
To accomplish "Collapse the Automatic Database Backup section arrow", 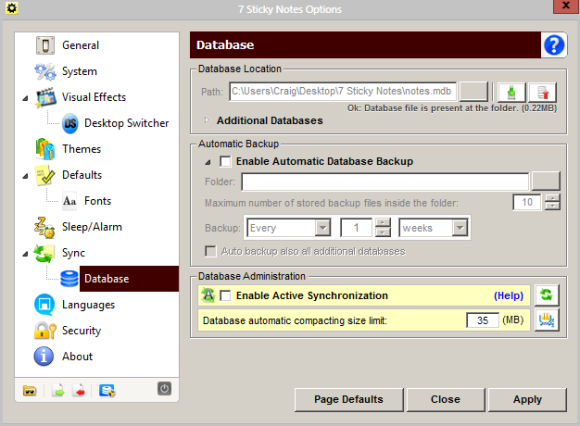I will (208, 162).
